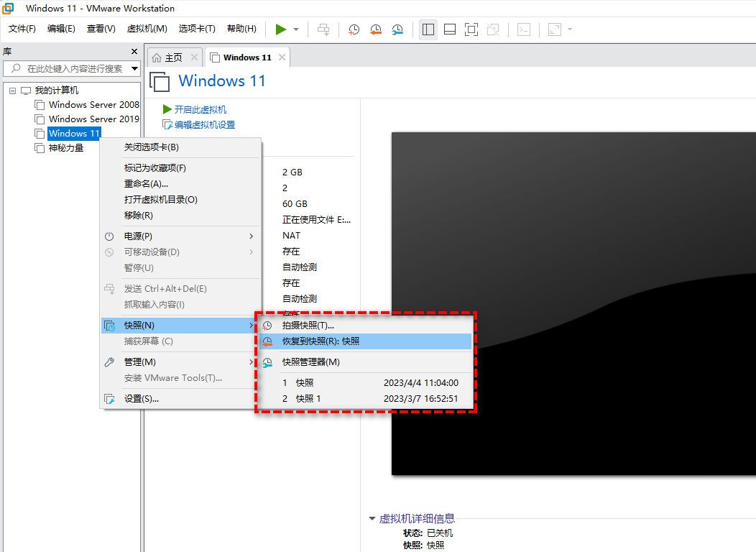The width and height of the screenshot is (756, 552).
Task: Click the Unity mode toolbar icon
Action: pyautogui.click(x=493, y=29)
